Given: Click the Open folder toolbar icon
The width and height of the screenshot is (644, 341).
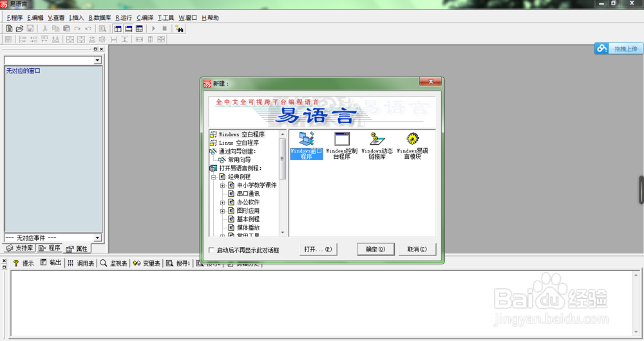Looking at the screenshot, I should pyautogui.click(x=19, y=28).
